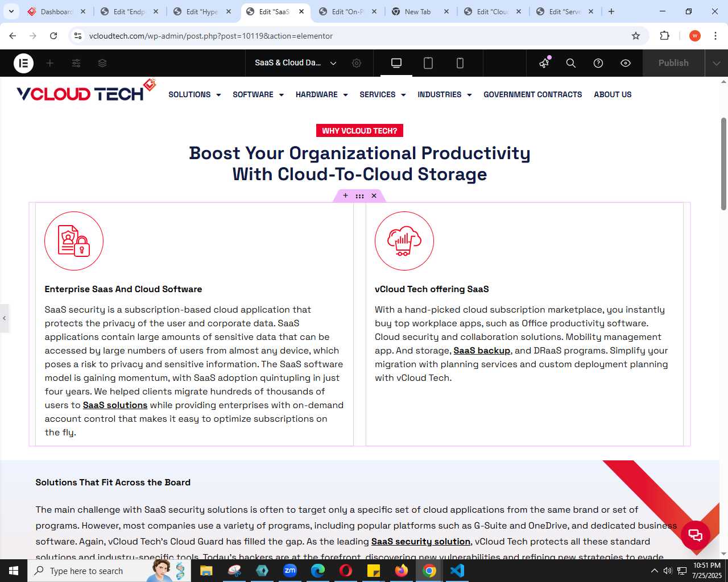728x582 pixels.
Task: Expand the SOLUTIONS menu
Action: tap(195, 94)
